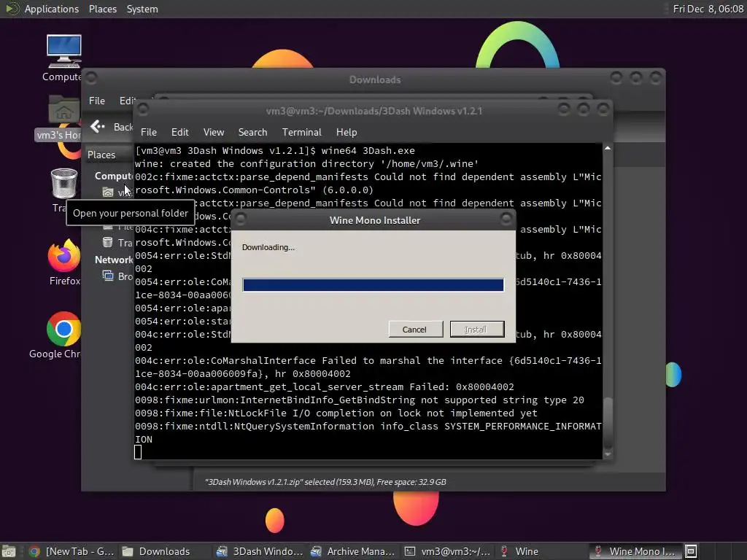Launch Firefox from the desktop
The height and width of the screenshot is (560, 747).
[x=64, y=255]
